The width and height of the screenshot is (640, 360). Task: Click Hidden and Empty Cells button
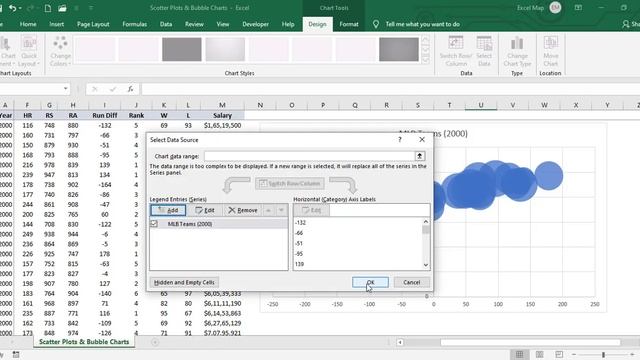click(x=184, y=282)
